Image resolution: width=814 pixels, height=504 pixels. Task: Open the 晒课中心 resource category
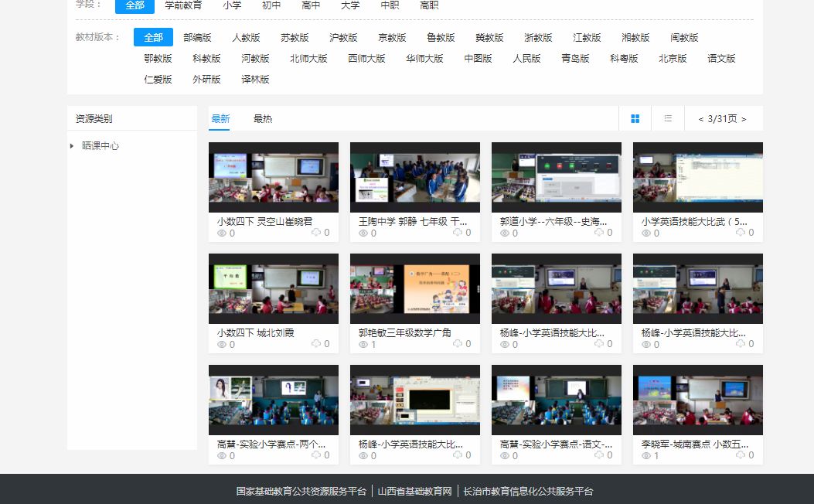click(100, 146)
